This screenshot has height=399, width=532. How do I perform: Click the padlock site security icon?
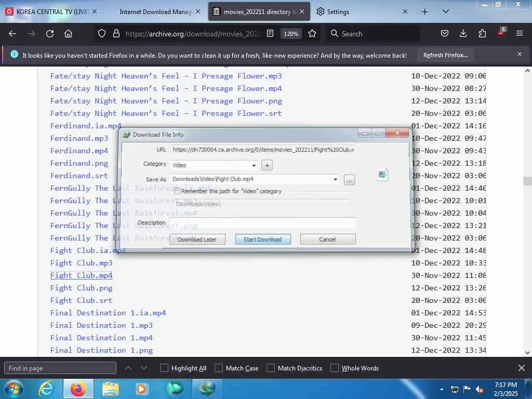point(116,34)
